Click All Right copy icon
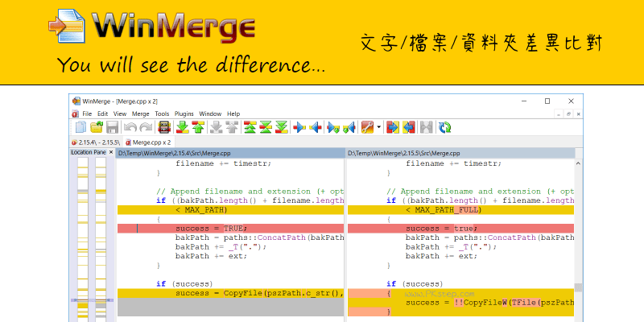This screenshot has width=644, height=322. coord(393,127)
